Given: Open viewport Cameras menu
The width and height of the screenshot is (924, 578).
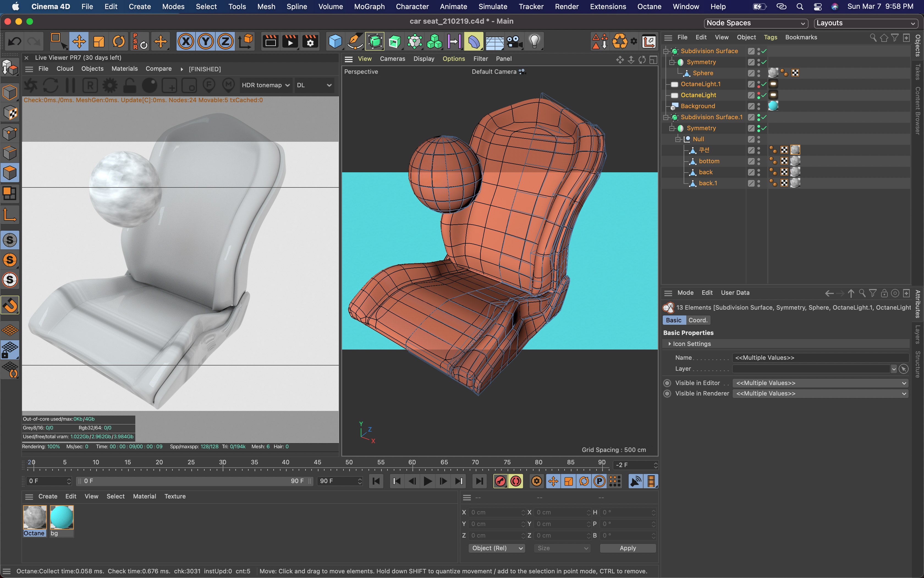Looking at the screenshot, I should pos(392,59).
